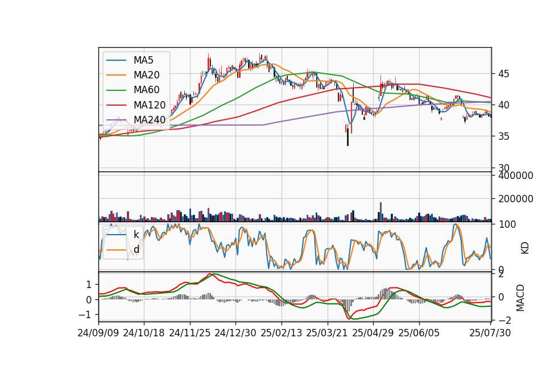
Task: Click the 200000 volume axis label
Action: 516,199
